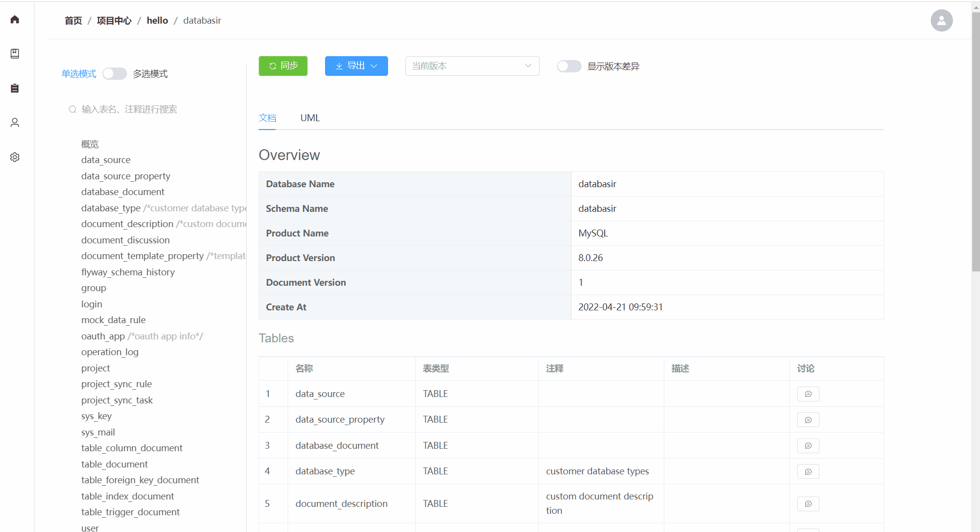Go to 项目中心 breadcrumb link
Viewport: 980px width, 532px height.
coord(114,21)
